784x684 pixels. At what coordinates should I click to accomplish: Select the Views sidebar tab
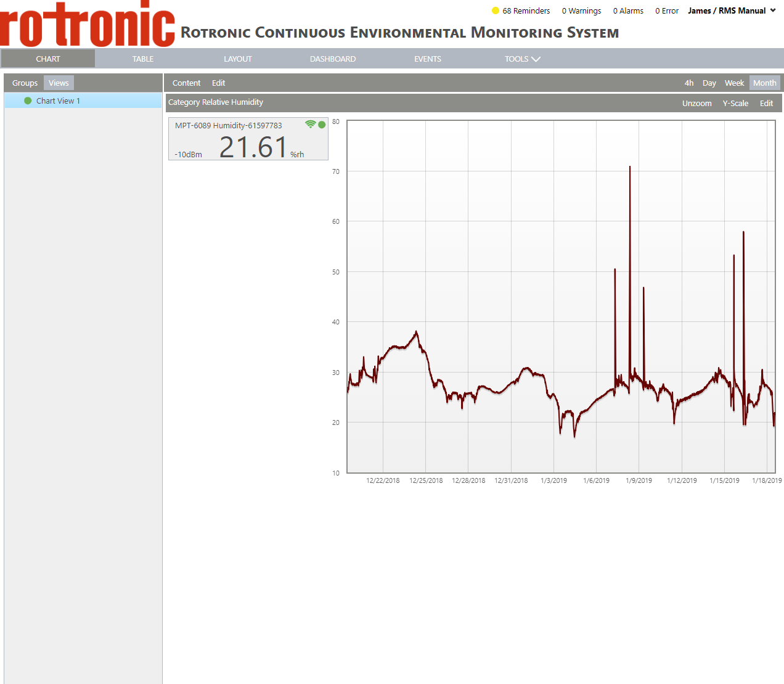tap(59, 83)
